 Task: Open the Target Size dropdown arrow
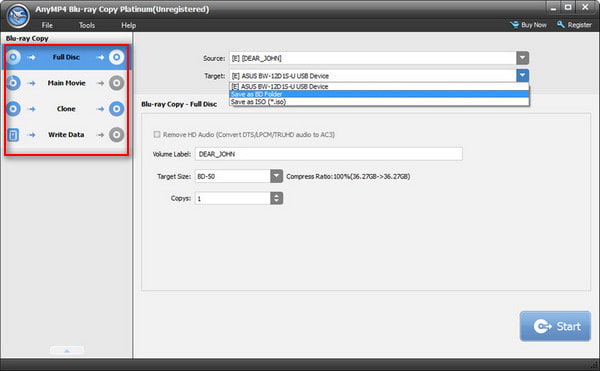[x=277, y=176]
